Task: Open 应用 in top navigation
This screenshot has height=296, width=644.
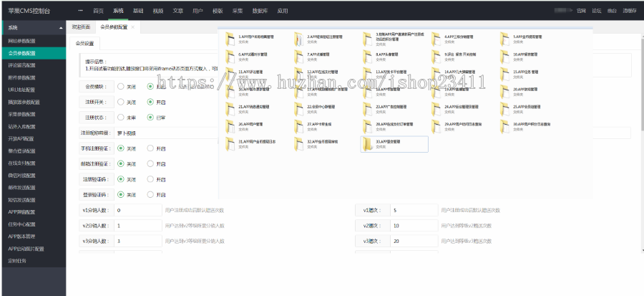Action: (x=283, y=11)
